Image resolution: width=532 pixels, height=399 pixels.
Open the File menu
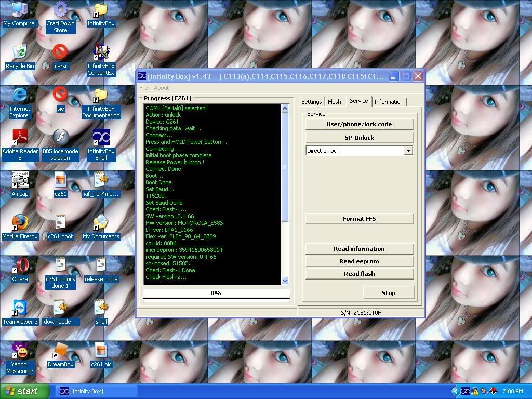(143, 88)
